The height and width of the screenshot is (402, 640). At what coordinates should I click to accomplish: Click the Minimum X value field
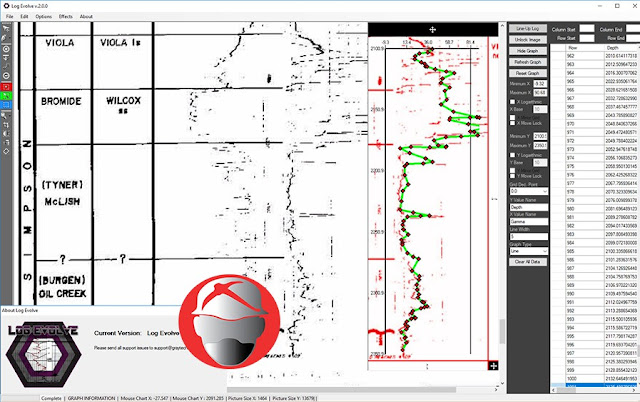pyautogui.click(x=540, y=84)
